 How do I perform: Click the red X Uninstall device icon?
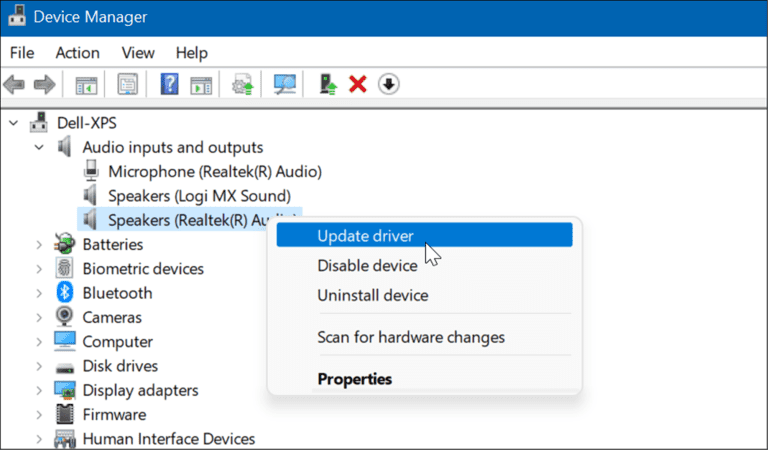pyautogui.click(x=358, y=84)
